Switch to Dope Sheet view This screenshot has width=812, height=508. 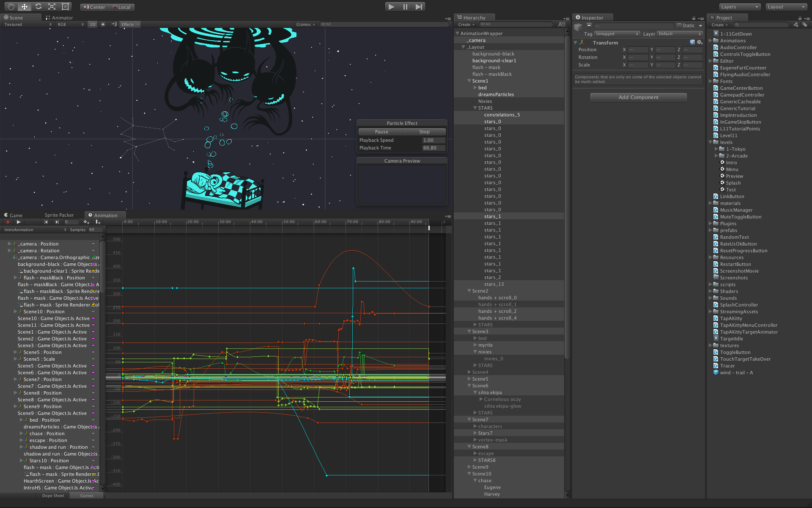(x=53, y=496)
